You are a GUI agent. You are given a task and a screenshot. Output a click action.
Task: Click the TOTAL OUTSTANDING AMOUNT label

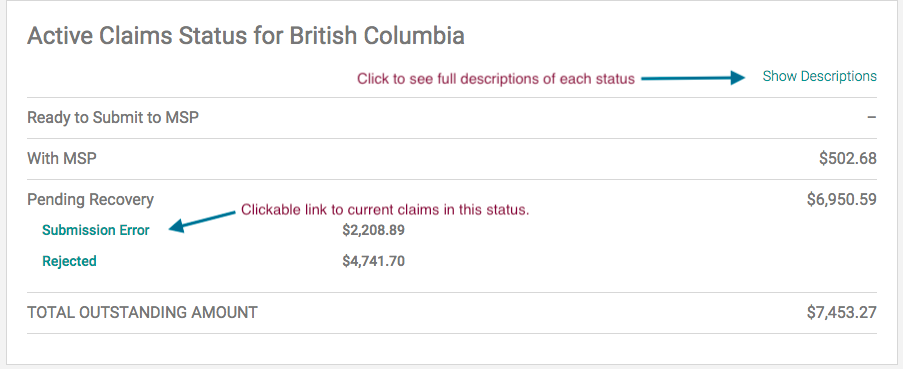click(142, 313)
